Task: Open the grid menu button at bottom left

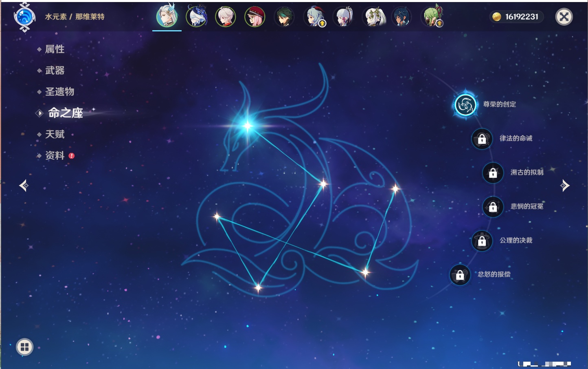Action: click(x=24, y=347)
